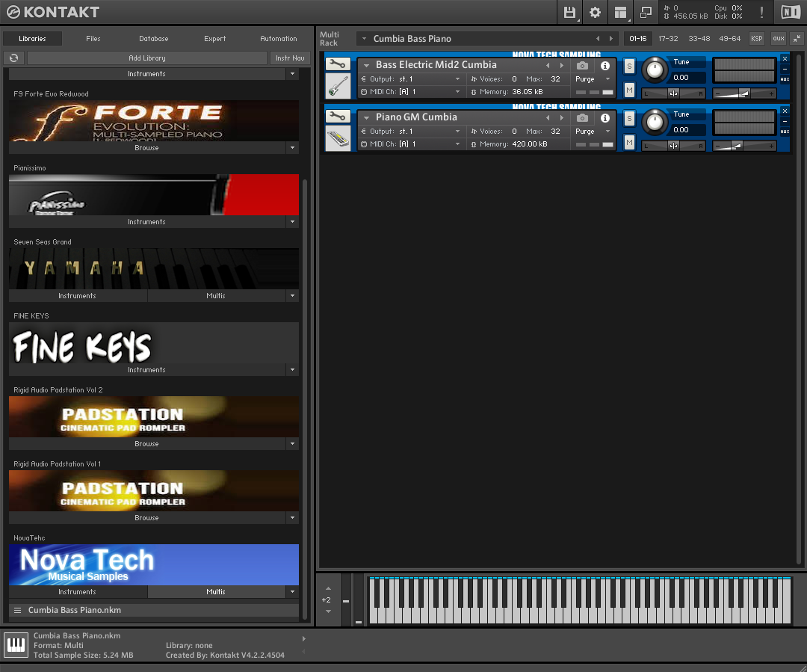This screenshot has width=807, height=672.
Task: Load previous instrument for Bass Electric Mid2 Cumbia
Action: (548, 65)
